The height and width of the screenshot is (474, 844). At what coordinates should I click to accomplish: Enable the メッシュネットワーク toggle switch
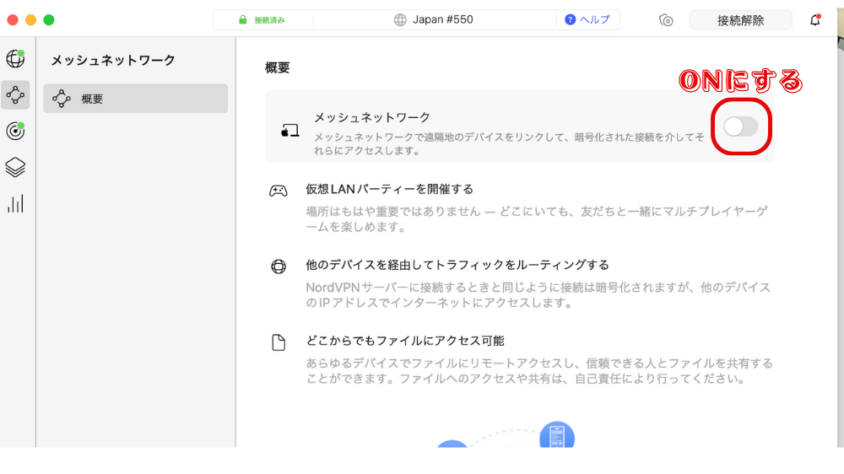pos(740,126)
